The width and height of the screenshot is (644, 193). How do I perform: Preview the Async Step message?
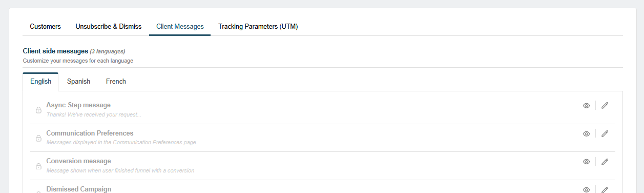point(586,106)
